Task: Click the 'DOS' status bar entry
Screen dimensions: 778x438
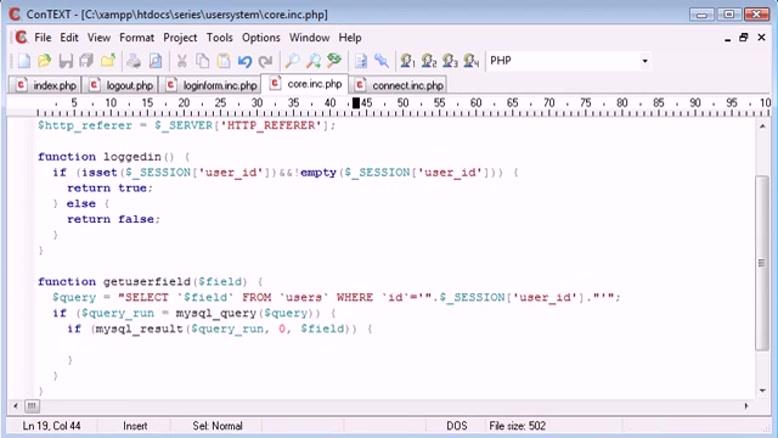Action: [456, 426]
